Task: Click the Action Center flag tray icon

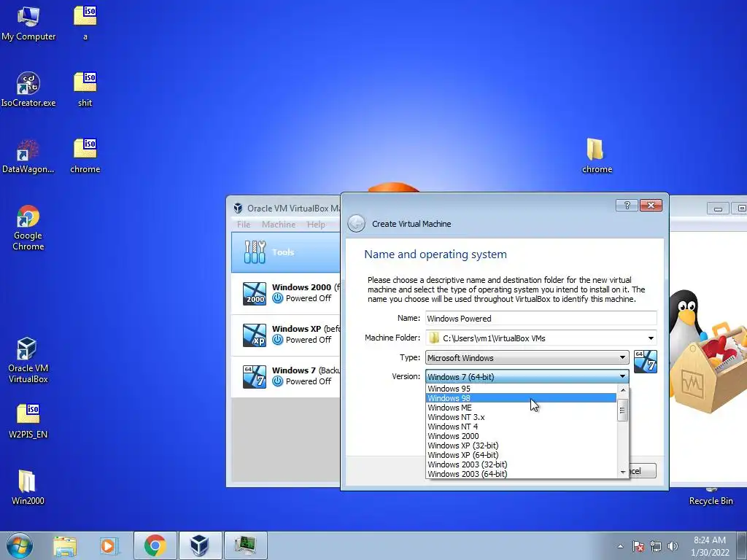Action: (638, 546)
